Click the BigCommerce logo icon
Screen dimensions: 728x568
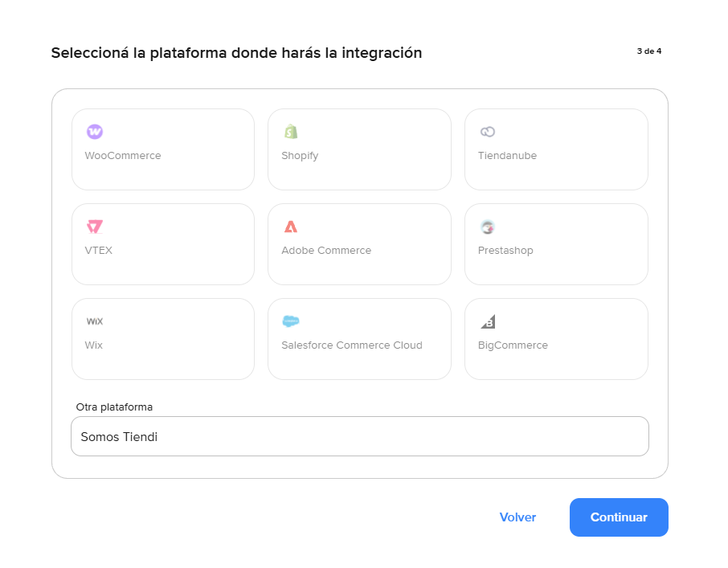pos(488,321)
